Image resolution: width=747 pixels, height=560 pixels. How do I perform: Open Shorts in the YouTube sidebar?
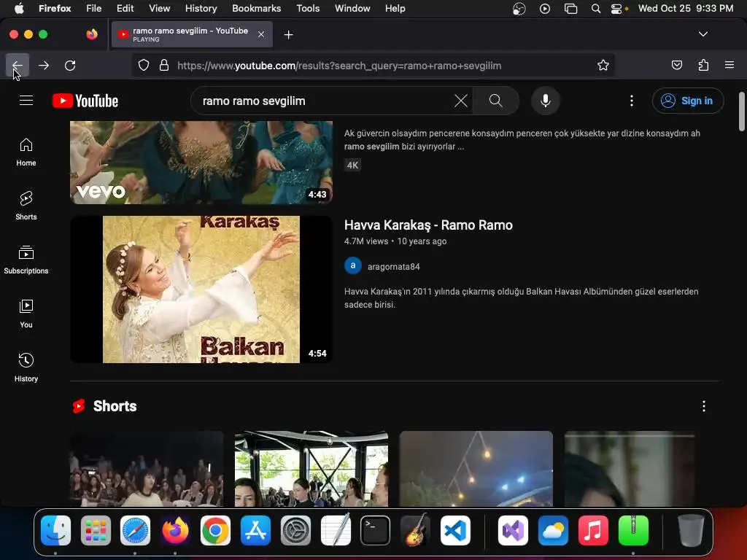(x=26, y=206)
